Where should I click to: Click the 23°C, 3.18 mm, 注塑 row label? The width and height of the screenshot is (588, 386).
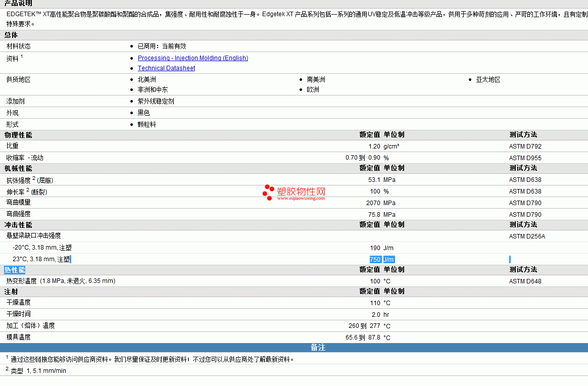coord(41,259)
